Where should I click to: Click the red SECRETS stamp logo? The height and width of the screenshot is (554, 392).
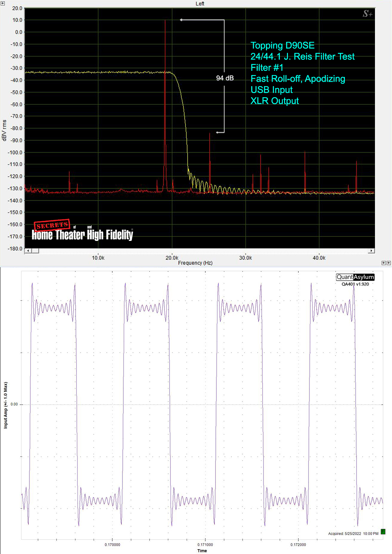[52, 225]
